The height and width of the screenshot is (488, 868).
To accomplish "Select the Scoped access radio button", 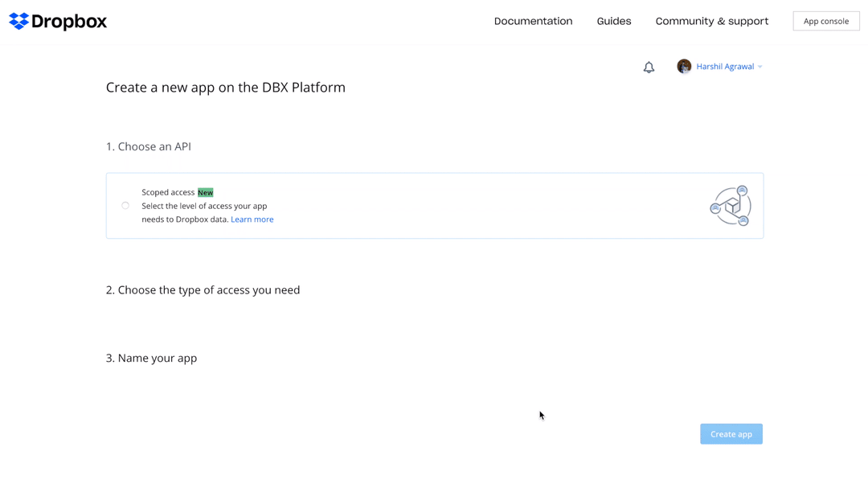I will pyautogui.click(x=125, y=205).
